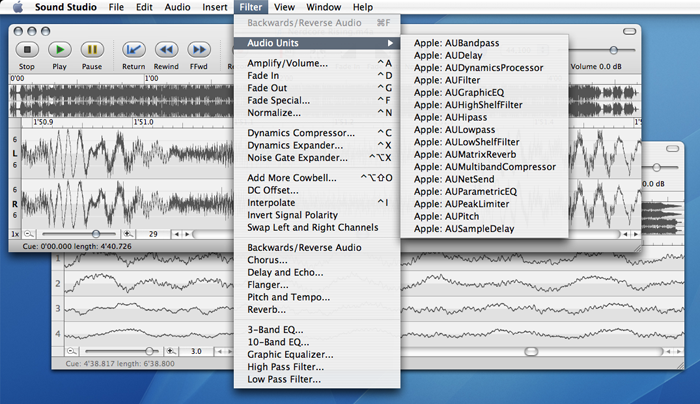The height and width of the screenshot is (404, 700).
Task: Open the Sound Studio application menu
Action: 66,7
